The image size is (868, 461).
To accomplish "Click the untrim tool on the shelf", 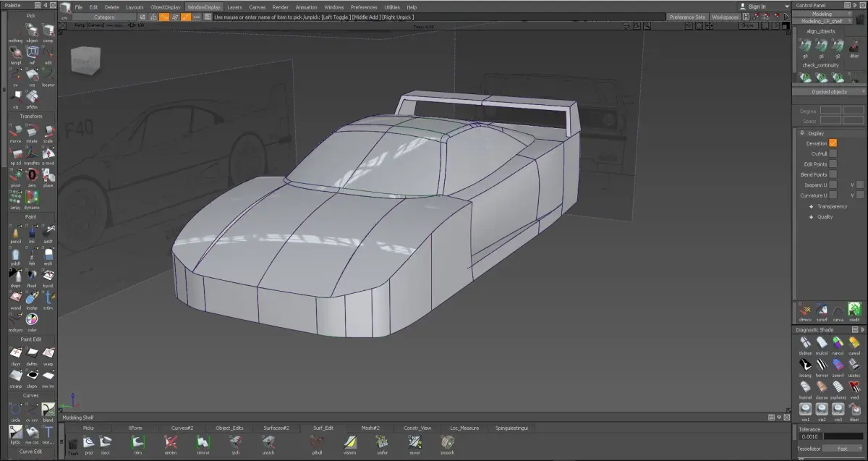I will click(171, 444).
